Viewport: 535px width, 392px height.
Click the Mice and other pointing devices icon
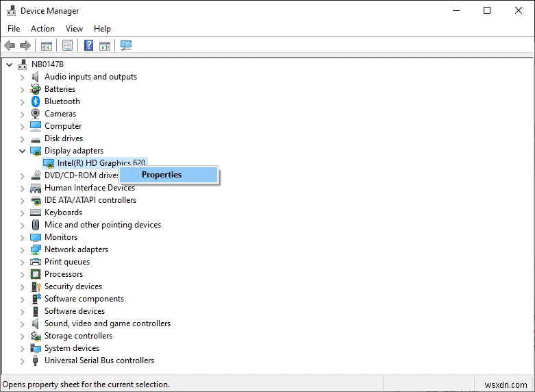click(36, 225)
